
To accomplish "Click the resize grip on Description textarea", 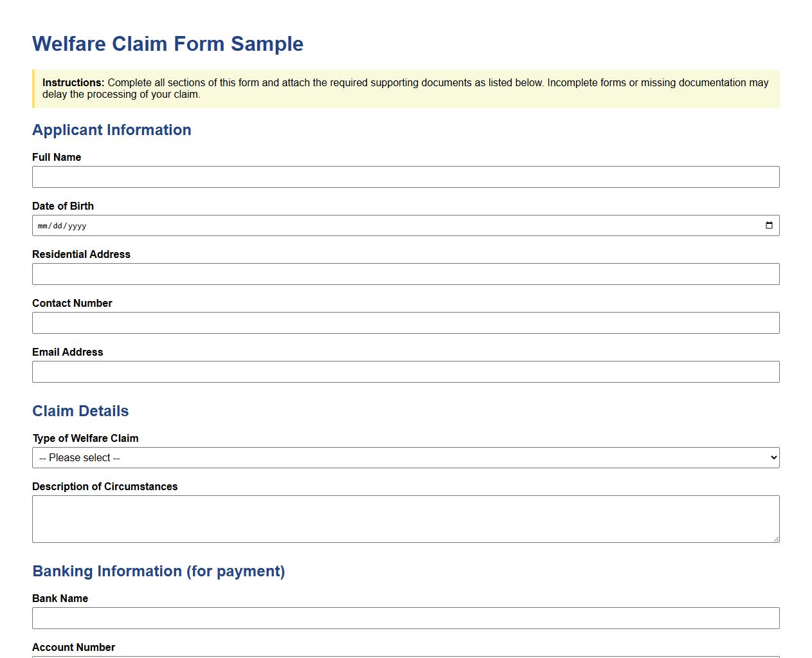I will [775, 539].
